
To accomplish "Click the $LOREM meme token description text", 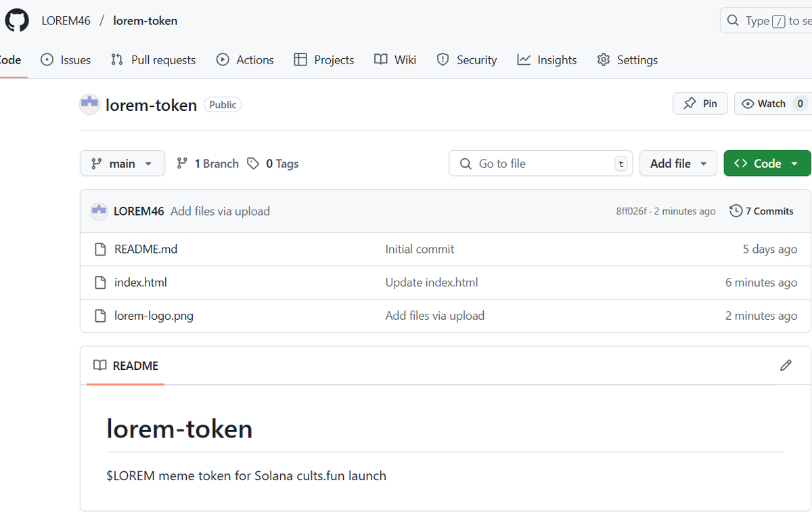I will point(246,475).
